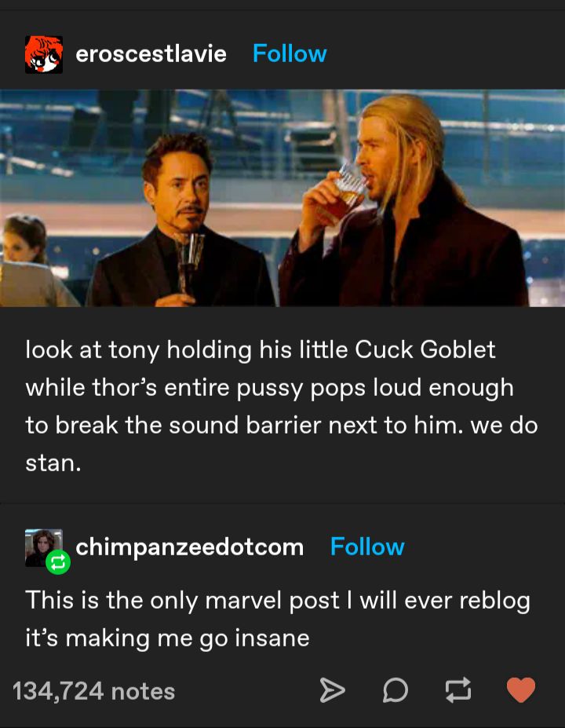Open the movie still image in the post
565x728 pixels.
click(282, 198)
